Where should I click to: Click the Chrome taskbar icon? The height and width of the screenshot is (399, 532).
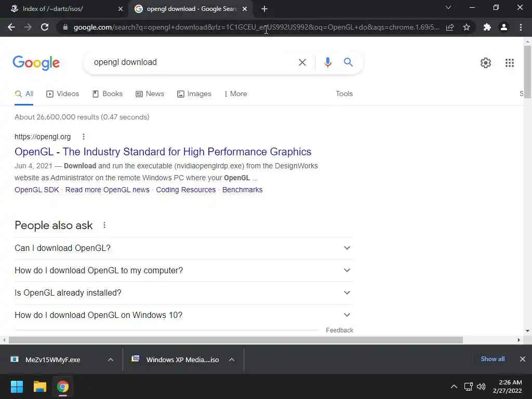[62, 387]
